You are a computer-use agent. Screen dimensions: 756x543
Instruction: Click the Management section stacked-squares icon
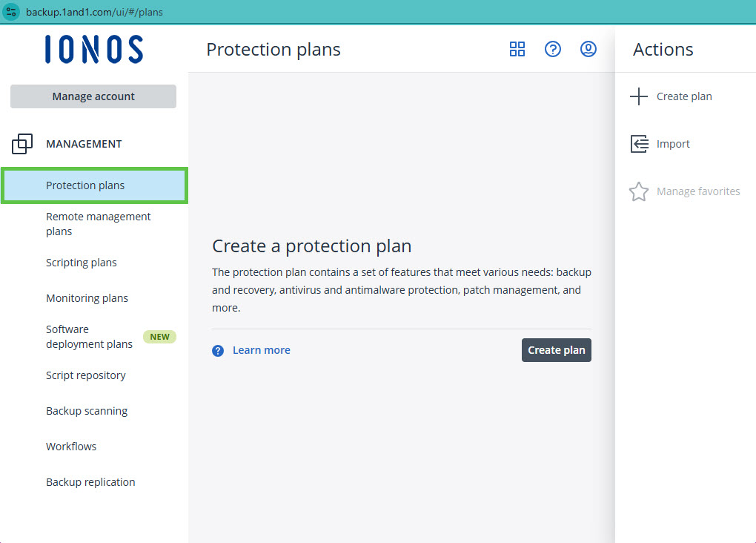[22, 144]
